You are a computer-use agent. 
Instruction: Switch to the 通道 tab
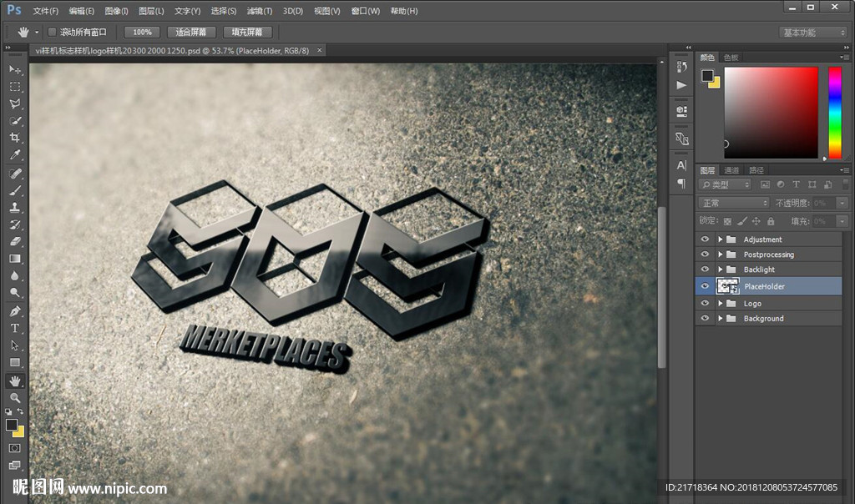[x=731, y=170]
